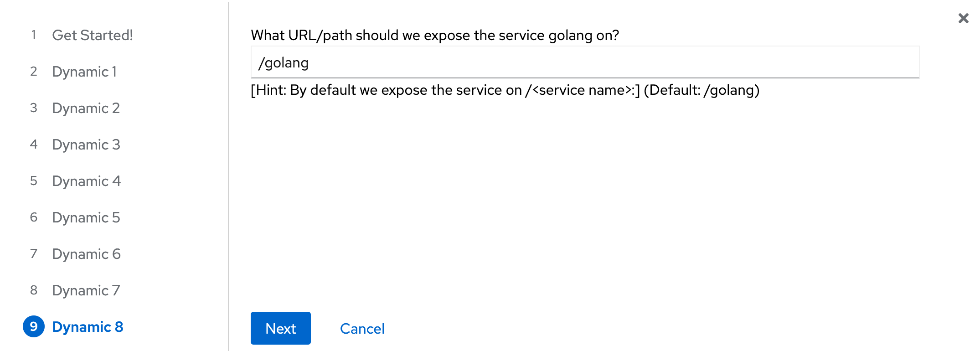Click the question text about URL/path
Screen dimensions: 980x351
435,35
